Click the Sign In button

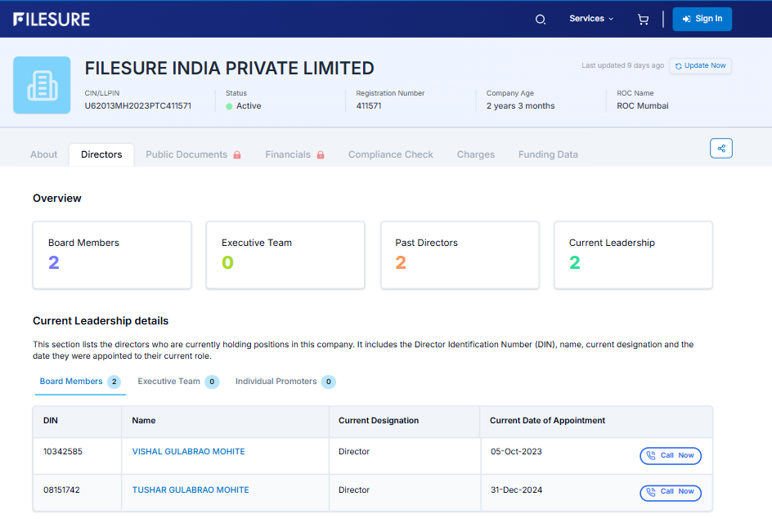(702, 19)
